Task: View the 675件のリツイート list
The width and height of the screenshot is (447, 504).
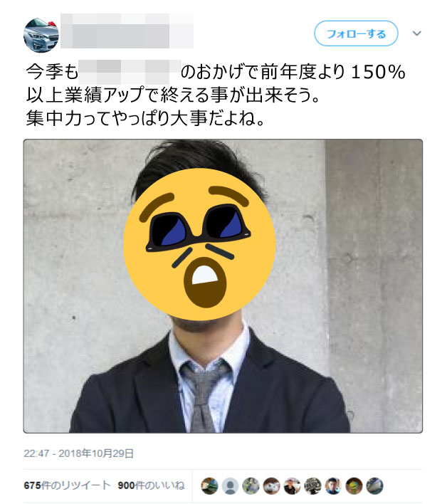Action: (67, 485)
